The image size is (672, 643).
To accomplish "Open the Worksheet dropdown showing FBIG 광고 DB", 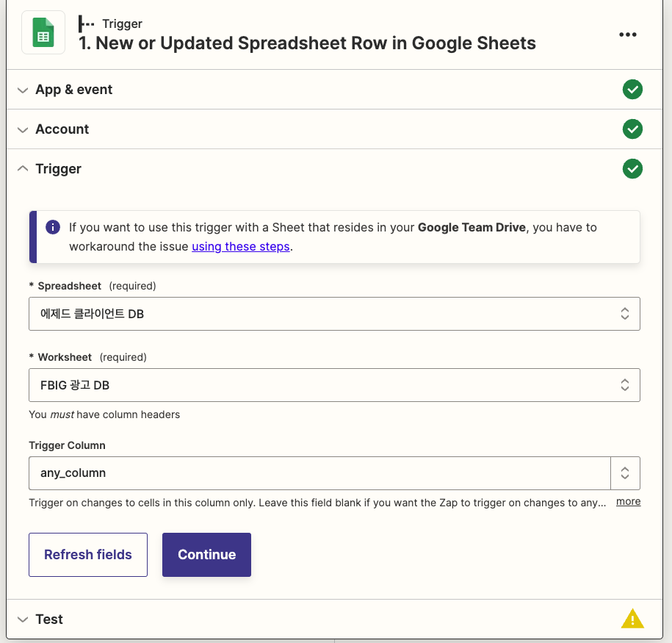I will point(334,385).
